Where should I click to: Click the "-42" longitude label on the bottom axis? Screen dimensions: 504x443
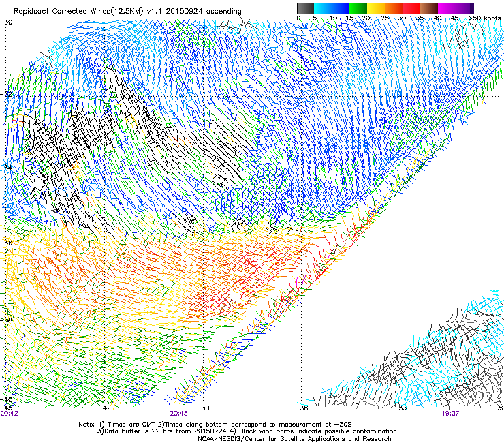(x=104, y=408)
